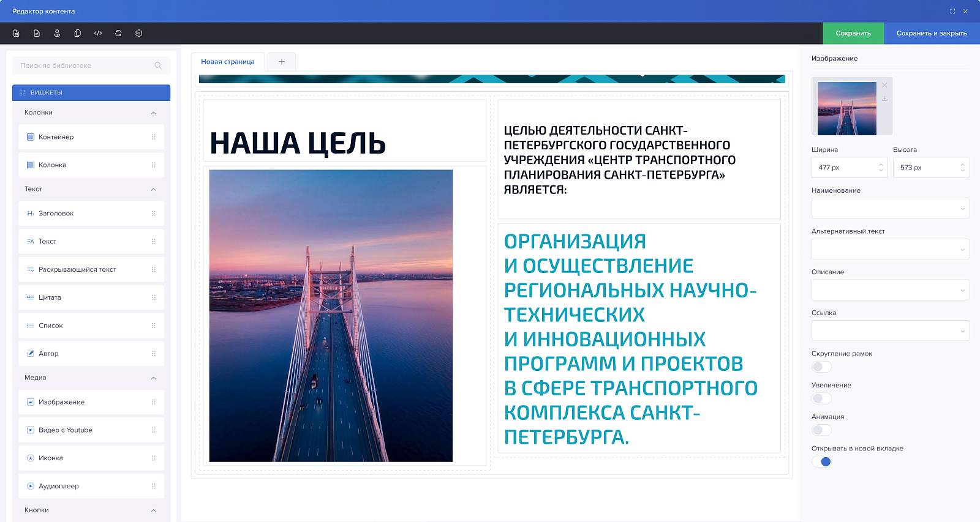
Task: Open the Описание dropdown
Action: coord(890,290)
